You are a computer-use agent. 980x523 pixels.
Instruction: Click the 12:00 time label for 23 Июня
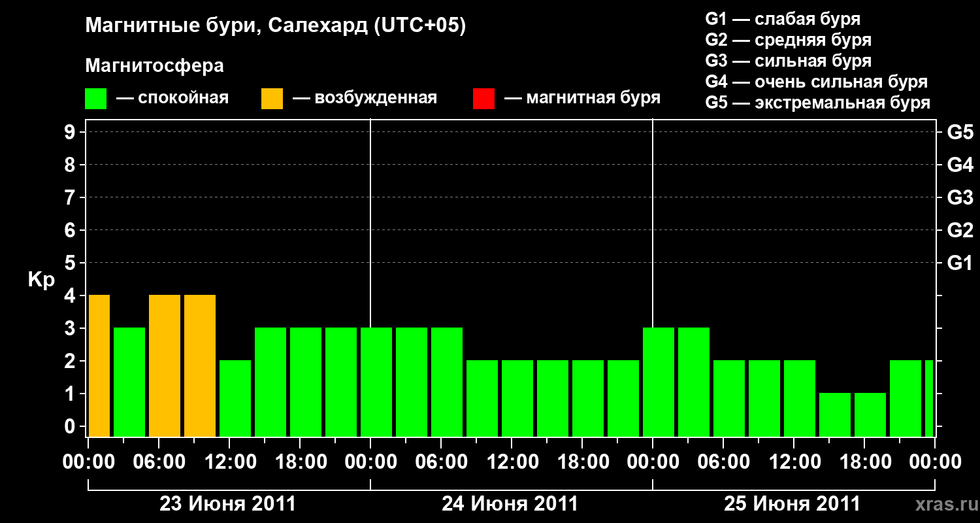[230, 462]
